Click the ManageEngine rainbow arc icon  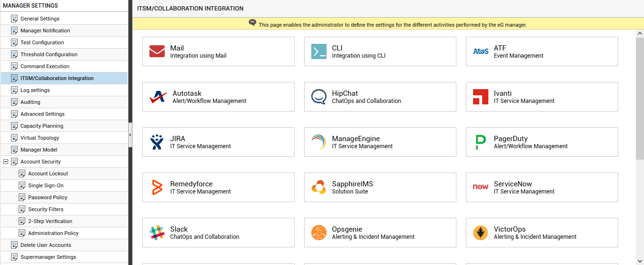319,142
